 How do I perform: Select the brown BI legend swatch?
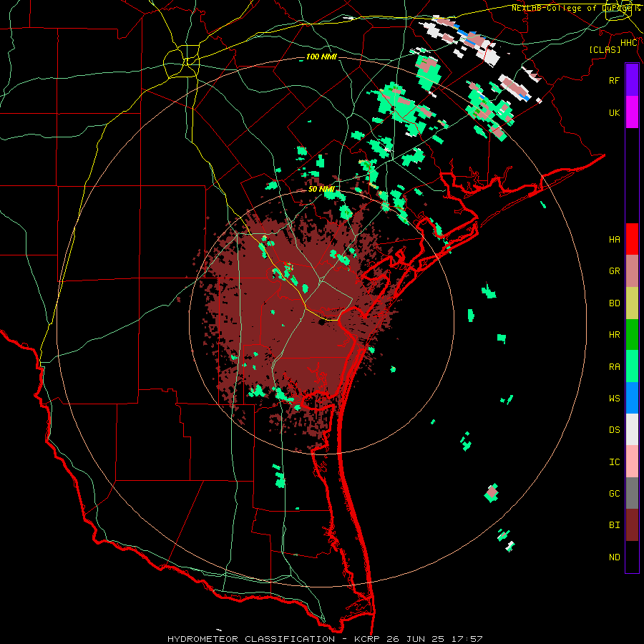point(632,525)
